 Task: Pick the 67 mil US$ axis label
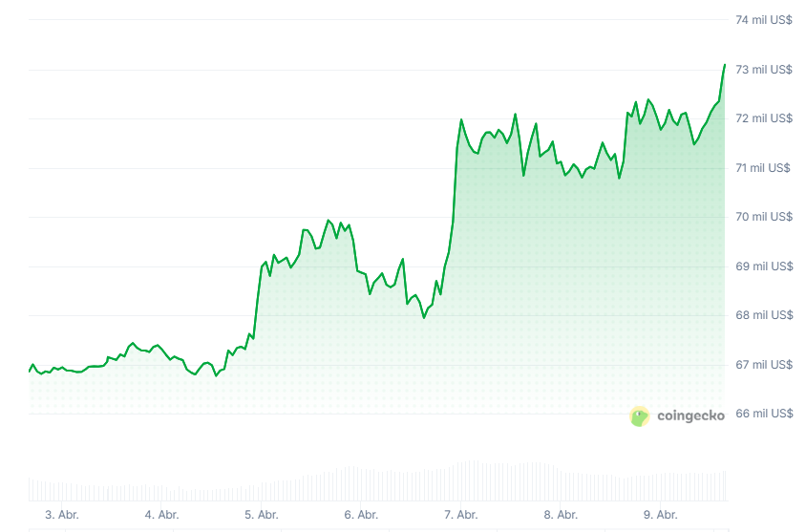tap(763, 365)
